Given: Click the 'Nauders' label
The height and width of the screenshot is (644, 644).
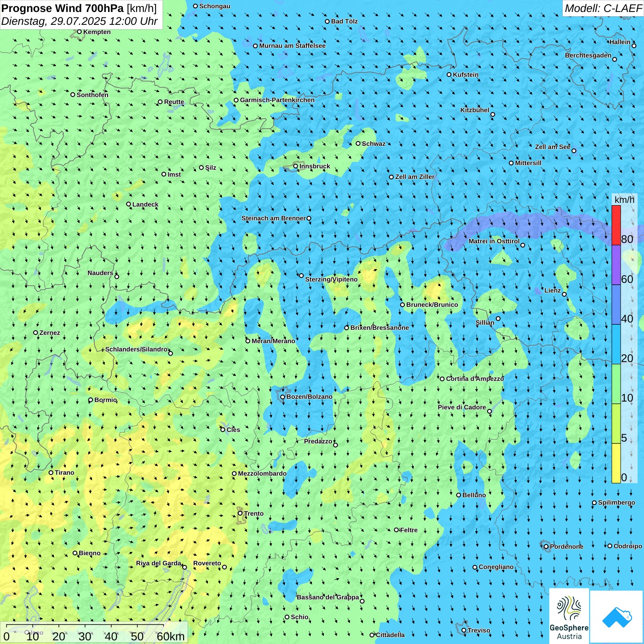Looking at the screenshot, I should click(100, 273).
